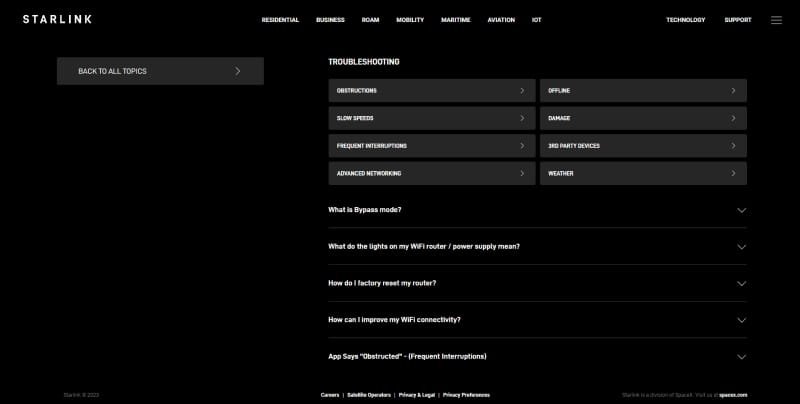Image resolution: width=800 pixels, height=404 pixels.
Task: Click the Frequent Interruptions chevron arrow
Action: [x=522, y=145]
